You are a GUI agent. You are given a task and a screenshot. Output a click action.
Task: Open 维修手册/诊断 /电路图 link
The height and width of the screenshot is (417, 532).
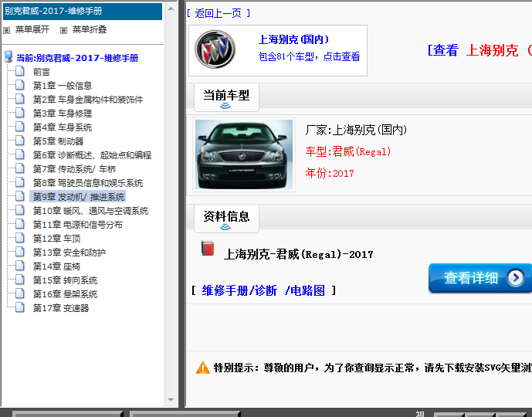[x=263, y=290]
